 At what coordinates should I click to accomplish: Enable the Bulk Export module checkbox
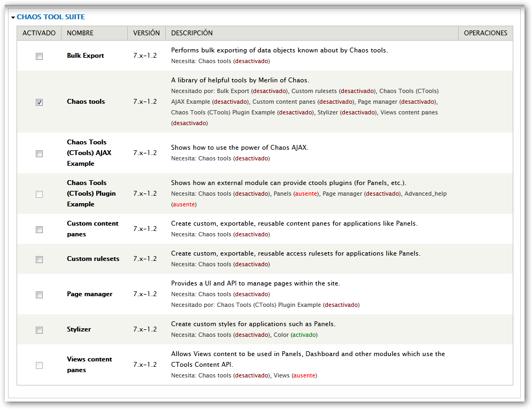39,56
